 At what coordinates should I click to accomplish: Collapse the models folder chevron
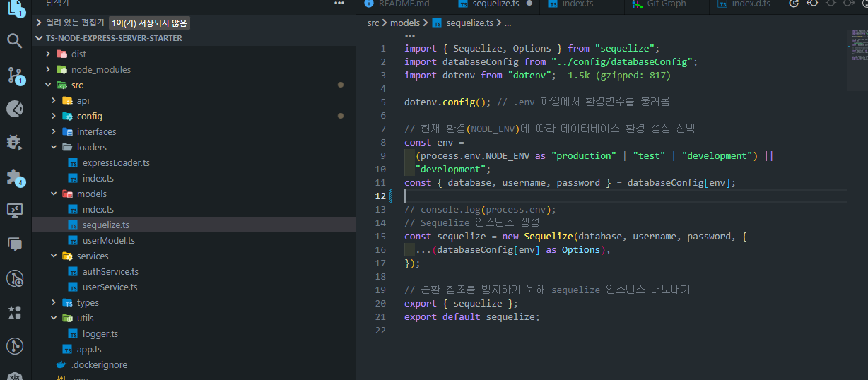pyautogui.click(x=54, y=194)
